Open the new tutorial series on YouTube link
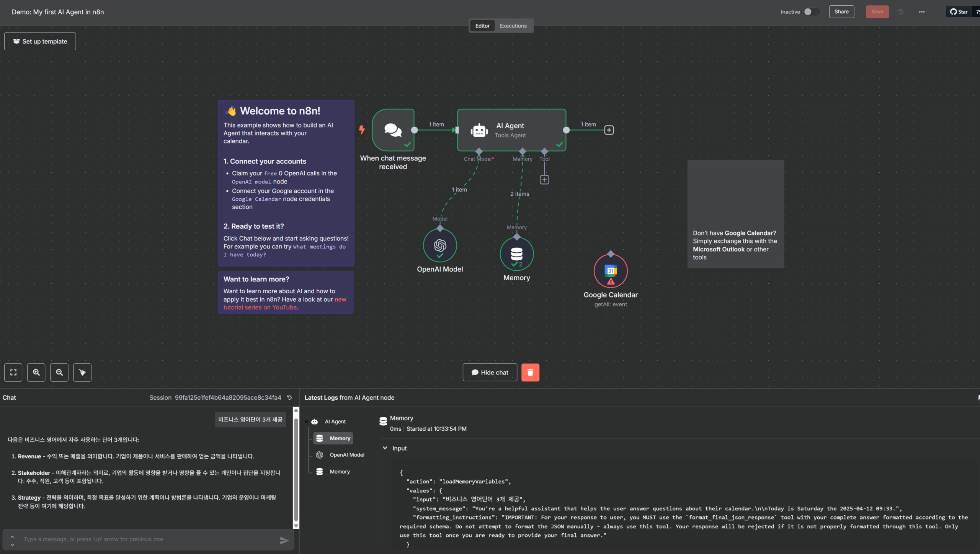 tap(284, 304)
